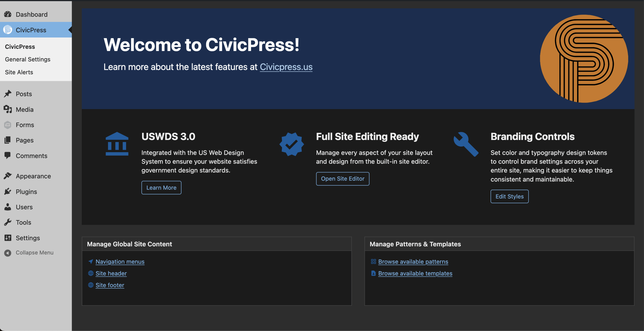Click the Collapse Menu arrow icon
The image size is (644, 331).
tap(8, 253)
